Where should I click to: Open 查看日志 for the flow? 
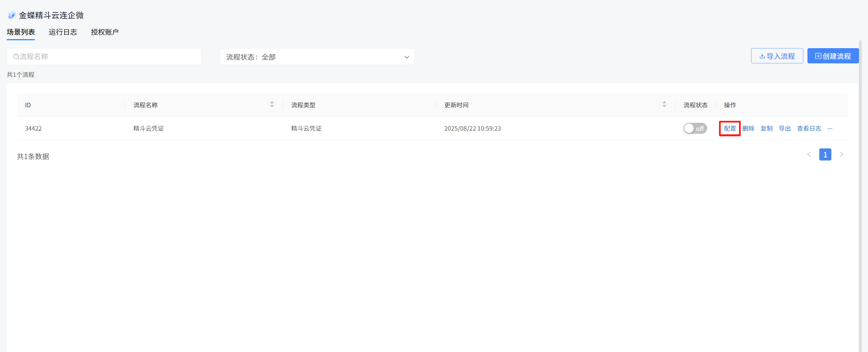click(809, 129)
